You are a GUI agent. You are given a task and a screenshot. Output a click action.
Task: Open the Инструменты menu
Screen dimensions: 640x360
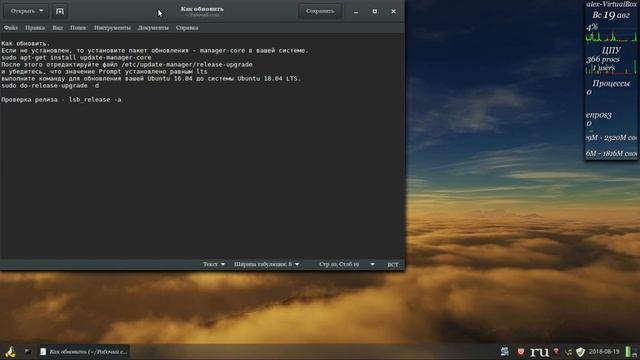click(x=112, y=28)
